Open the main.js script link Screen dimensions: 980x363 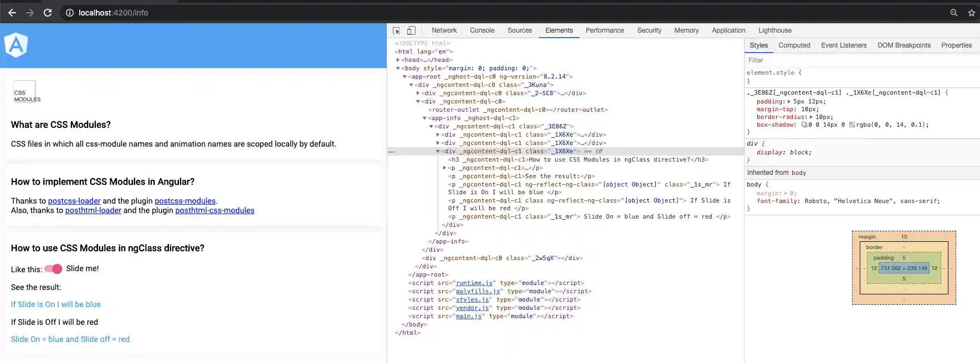[x=469, y=317]
